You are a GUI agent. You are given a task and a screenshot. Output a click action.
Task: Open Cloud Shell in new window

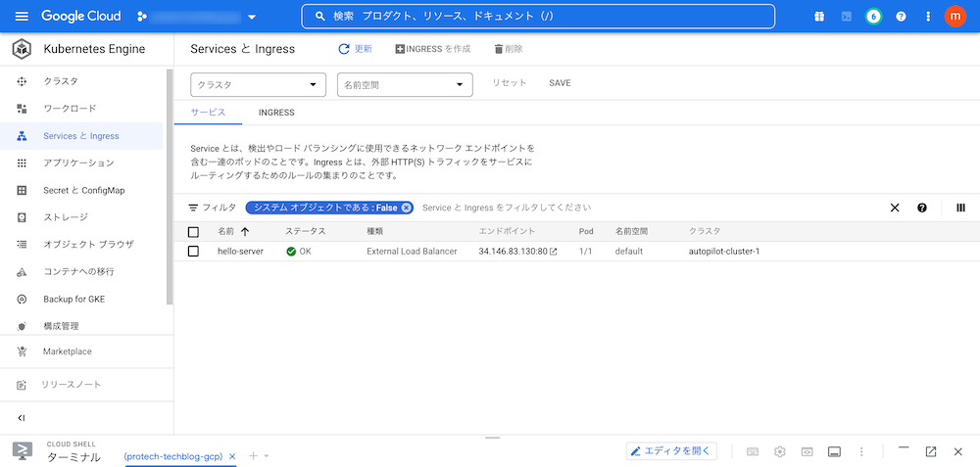[931, 451]
